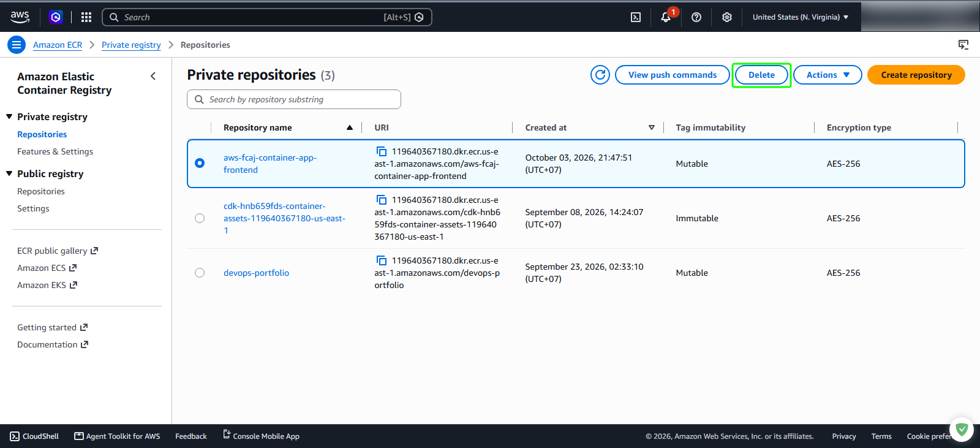Select the cdk-hnb659fds repository radio button
This screenshot has width=980, height=448.
point(200,218)
